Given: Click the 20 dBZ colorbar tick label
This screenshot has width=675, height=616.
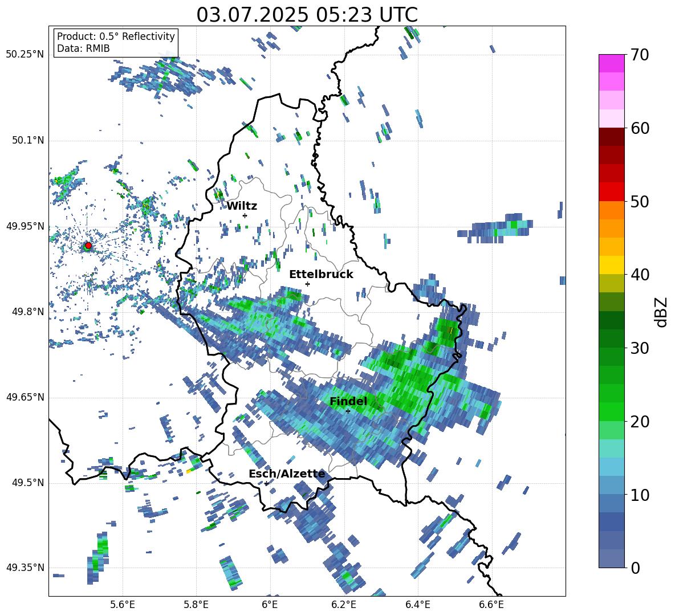Looking at the screenshot, I should [x=639, y=422].
